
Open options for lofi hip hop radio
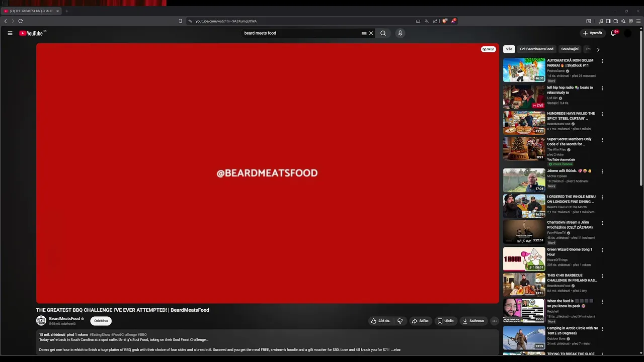pyautogui.click(x=602, y=88)
